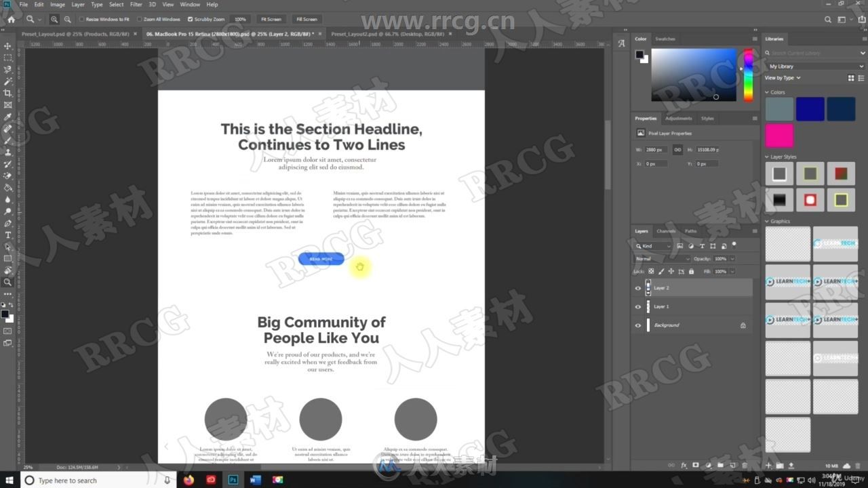Image resolution: width=868 pixels, height=488 pixels.
Task: Collapse the Layer Styles section
Action: tap(767, 157)
